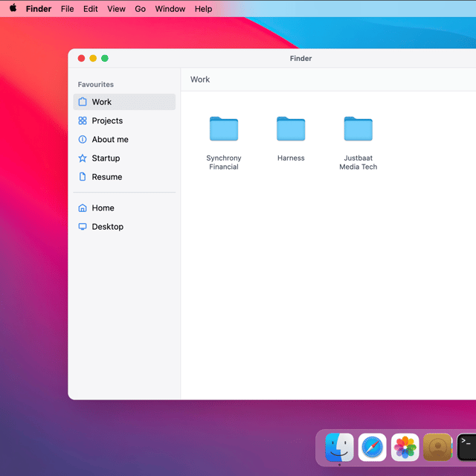Screen dimensions: 476x476
Task: Select Startup label in sidebar
Action: click(x=106, y=158)
